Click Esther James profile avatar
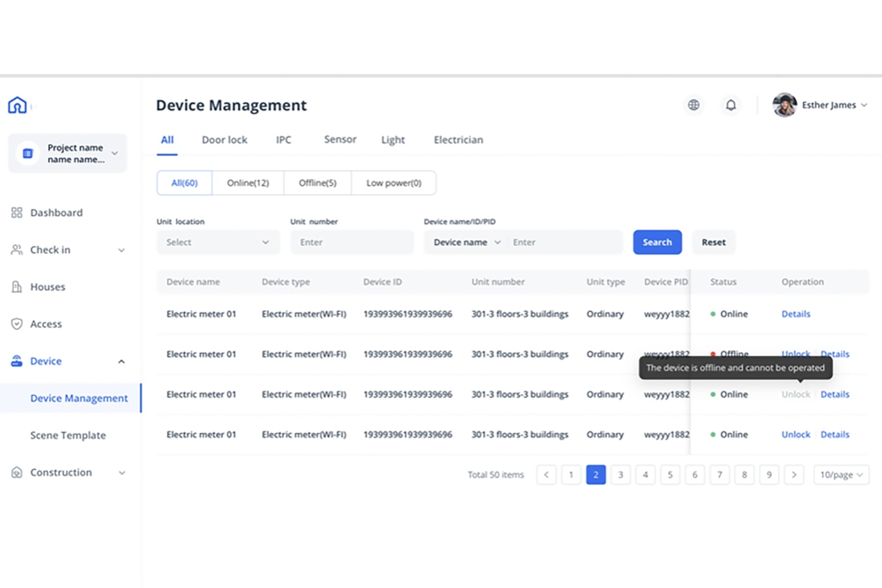882x588 pixels. pyautogui.click(x=784, y=105)
